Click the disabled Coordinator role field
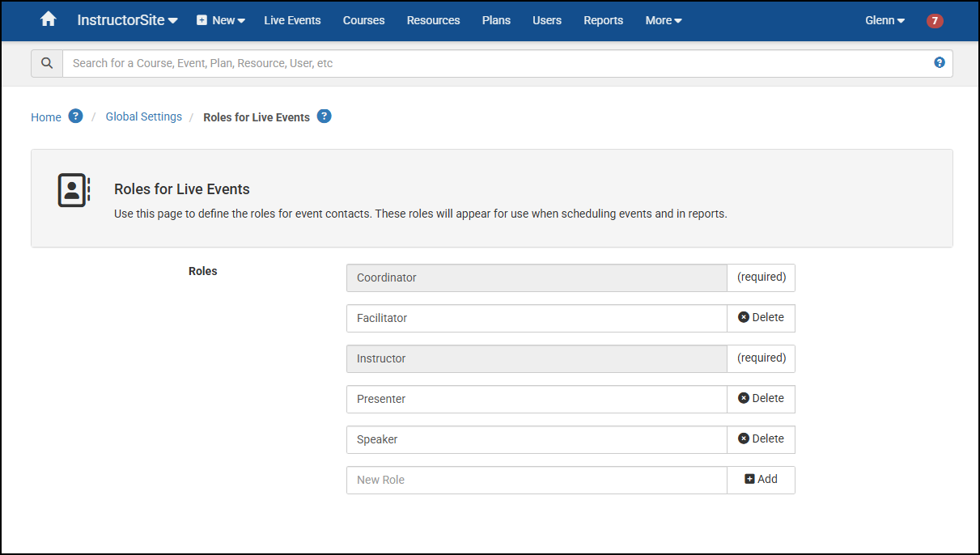The width and height of the screenshot is (980, 555). 537,277
